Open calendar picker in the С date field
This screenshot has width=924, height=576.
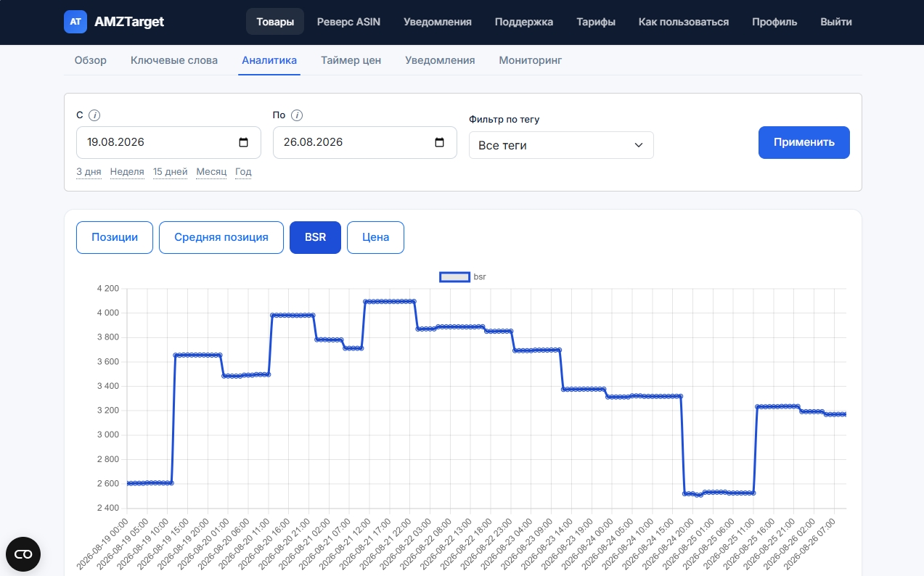pyautogui.click(x=243, y=142)
